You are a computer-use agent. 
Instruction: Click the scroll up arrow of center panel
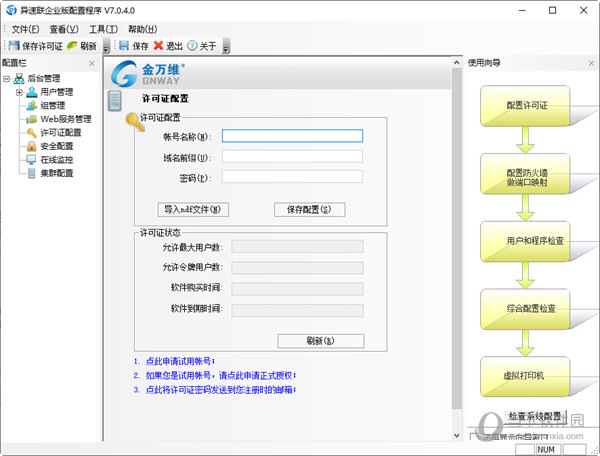point(457,62)
